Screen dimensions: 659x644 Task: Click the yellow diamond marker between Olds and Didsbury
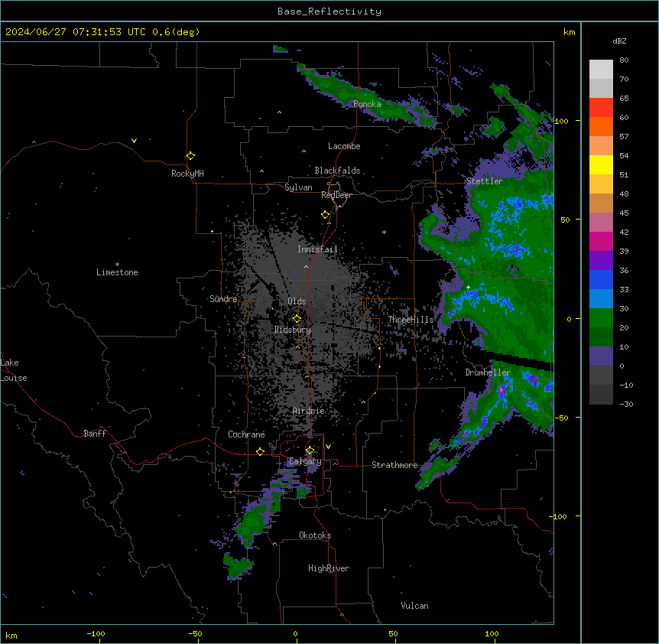click(297, 318)
